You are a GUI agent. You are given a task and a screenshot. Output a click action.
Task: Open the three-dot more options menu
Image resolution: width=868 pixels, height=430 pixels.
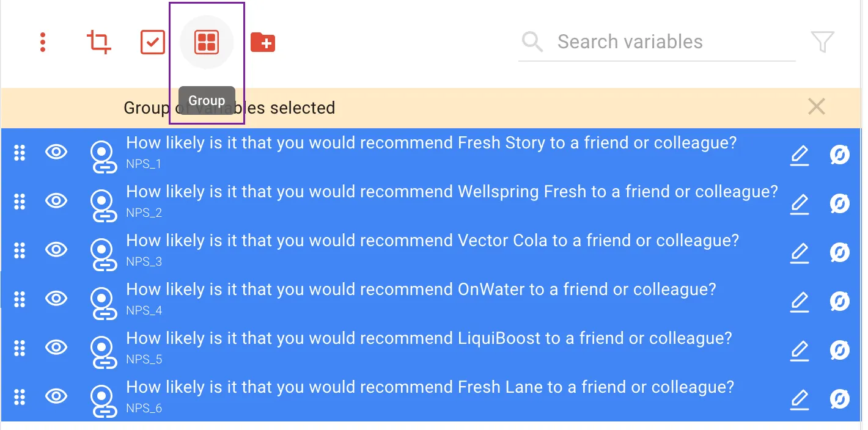click(x=43, y=42)
